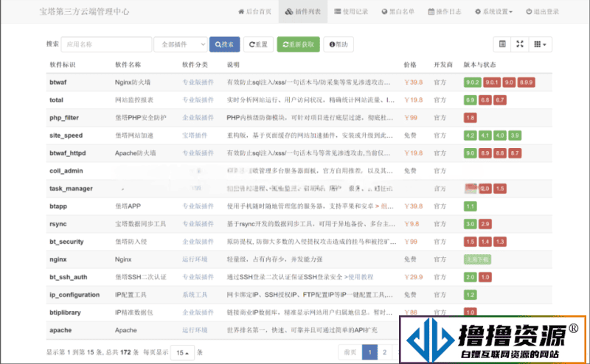Select the task_manager identifier cell
This screenshot has width=590, height=364.
pyautogui.click(x=71, y=189)
